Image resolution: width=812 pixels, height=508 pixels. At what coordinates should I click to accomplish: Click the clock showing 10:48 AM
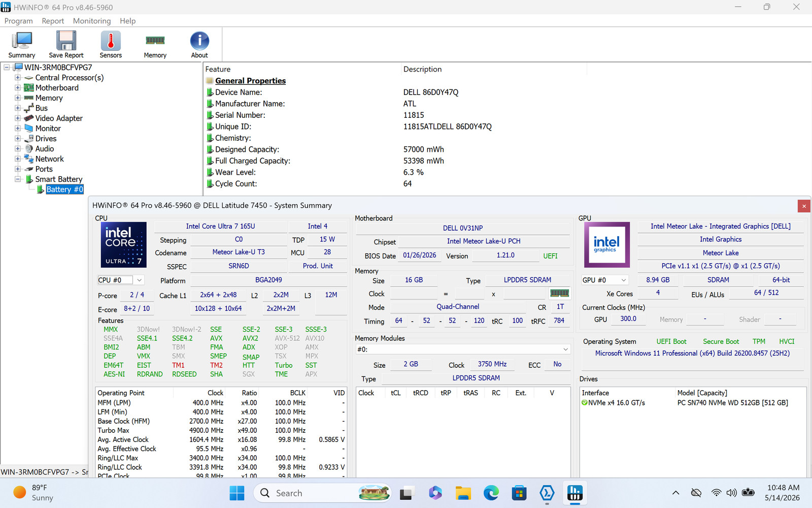783,488
